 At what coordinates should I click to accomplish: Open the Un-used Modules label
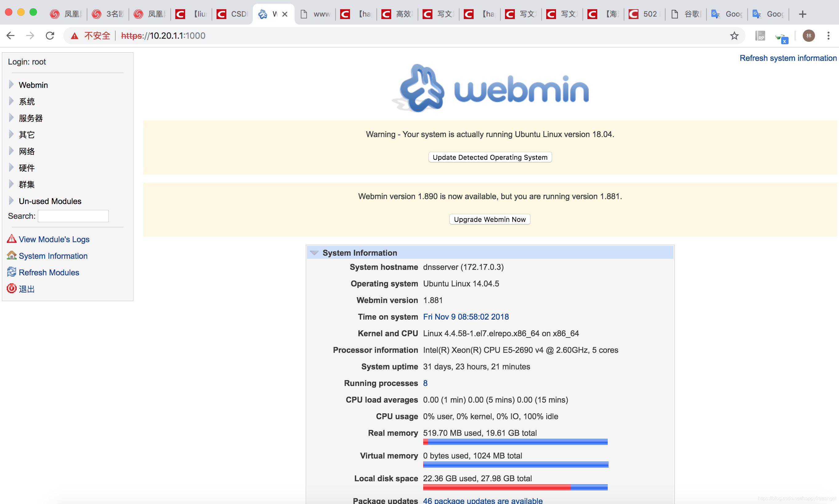(50, 201)
